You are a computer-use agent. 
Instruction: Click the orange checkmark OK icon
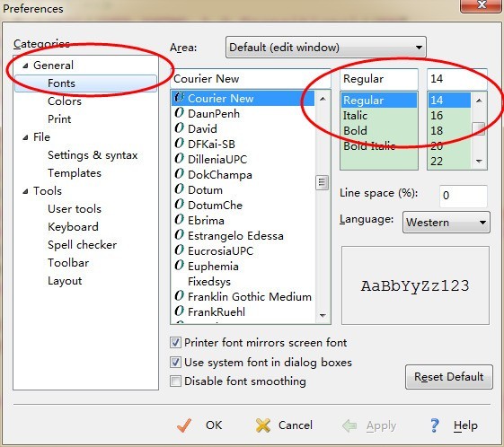point(184,425)
